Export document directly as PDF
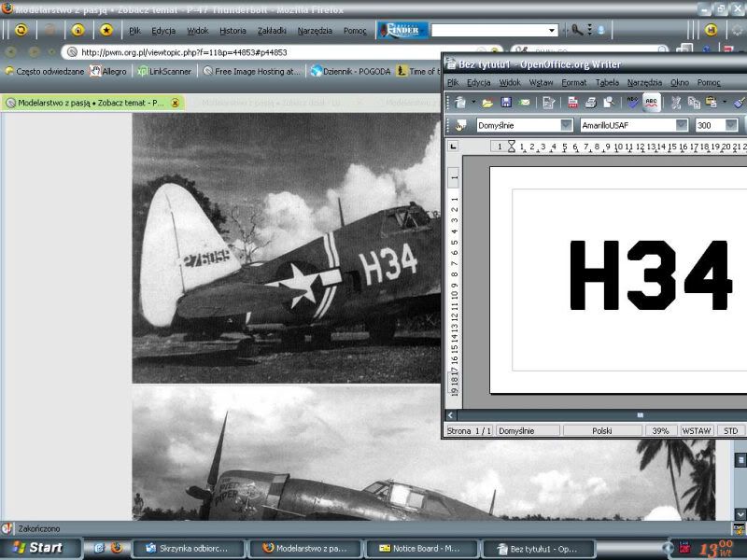This screenshot has width=747, height=560. [572, 102]
